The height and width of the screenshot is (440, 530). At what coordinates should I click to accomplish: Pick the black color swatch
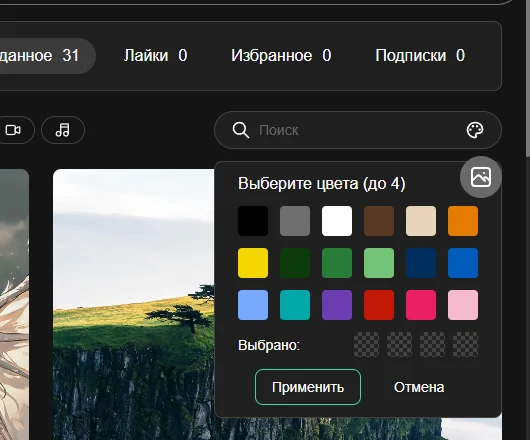[x=253, y=221]
